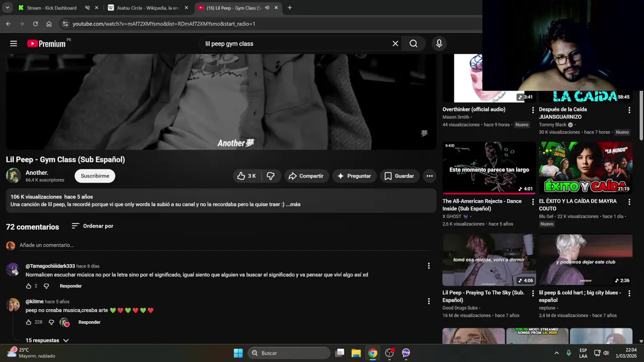The height and width of the screenshot is (362, 644).
Task: Close the Kick Dashboard tab
Action: click(97, 8)
